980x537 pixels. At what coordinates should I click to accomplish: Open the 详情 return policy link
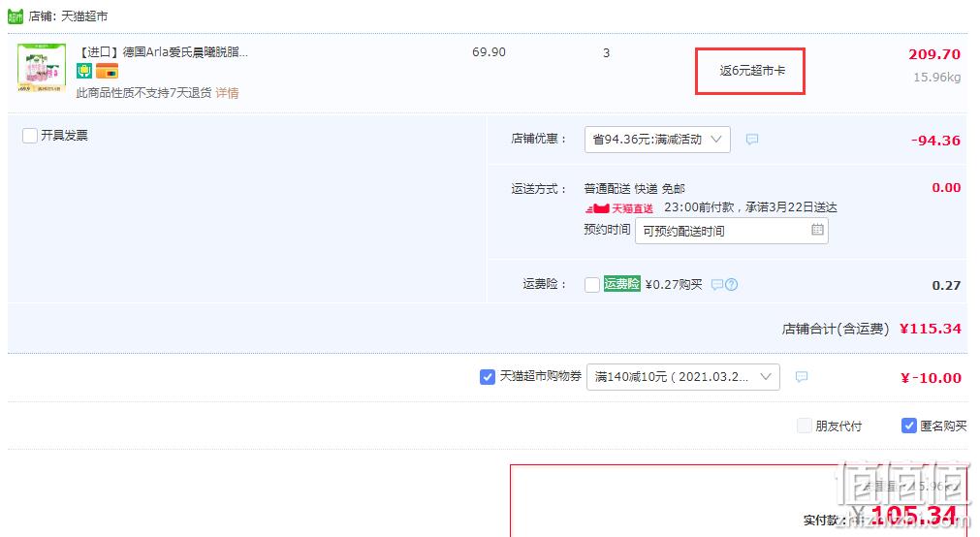227,92
